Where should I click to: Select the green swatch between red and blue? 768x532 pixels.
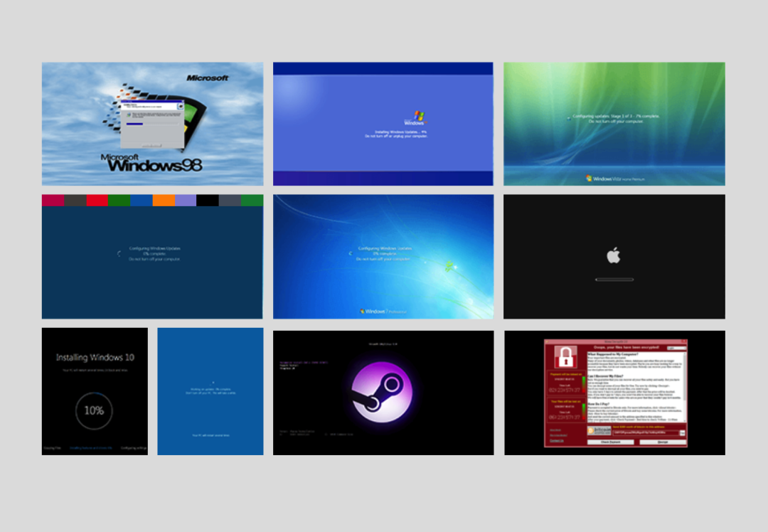coord(119,201)
